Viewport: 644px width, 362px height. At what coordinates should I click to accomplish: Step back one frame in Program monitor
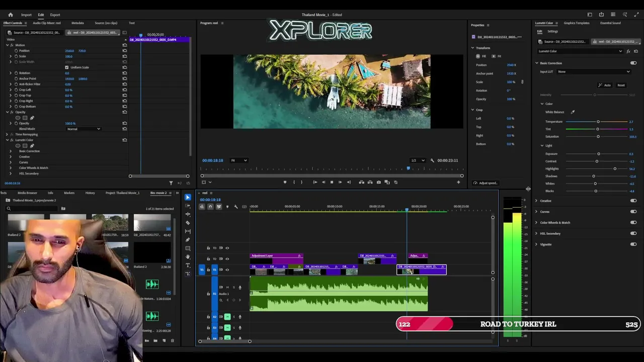point(323,182)
